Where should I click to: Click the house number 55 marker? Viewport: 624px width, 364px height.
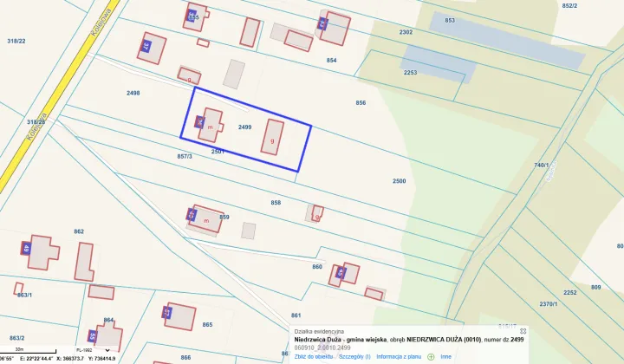93,336
